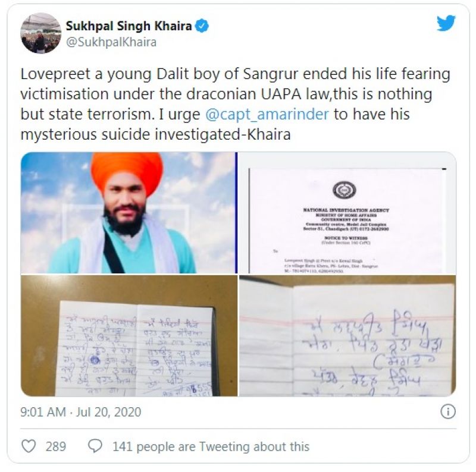Image resolution: width=476 pixels, height=472 pixels.
Task: Click the 9:01 AM Jul 20, 2020 timestamp
Action: tap(81, 412)
